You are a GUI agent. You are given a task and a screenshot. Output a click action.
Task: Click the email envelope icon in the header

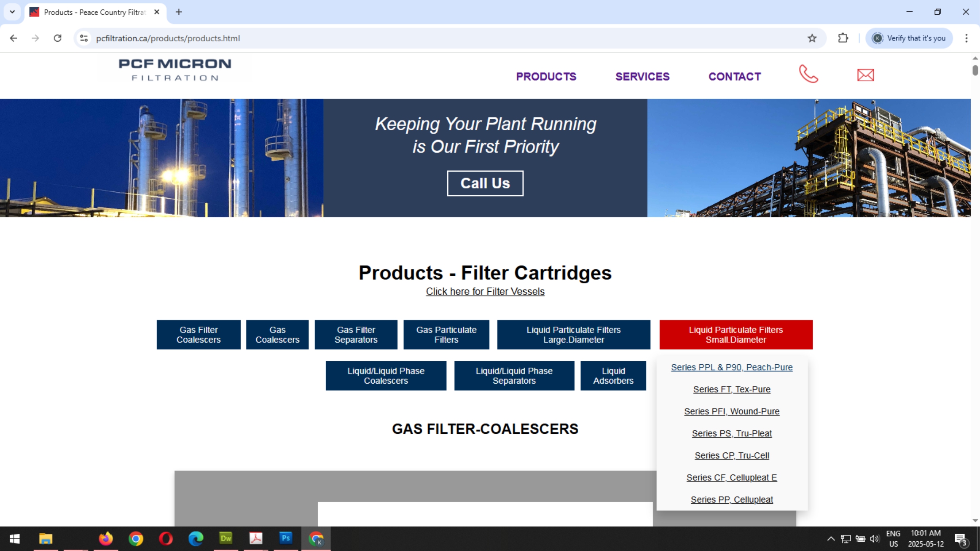pos(865,75)
